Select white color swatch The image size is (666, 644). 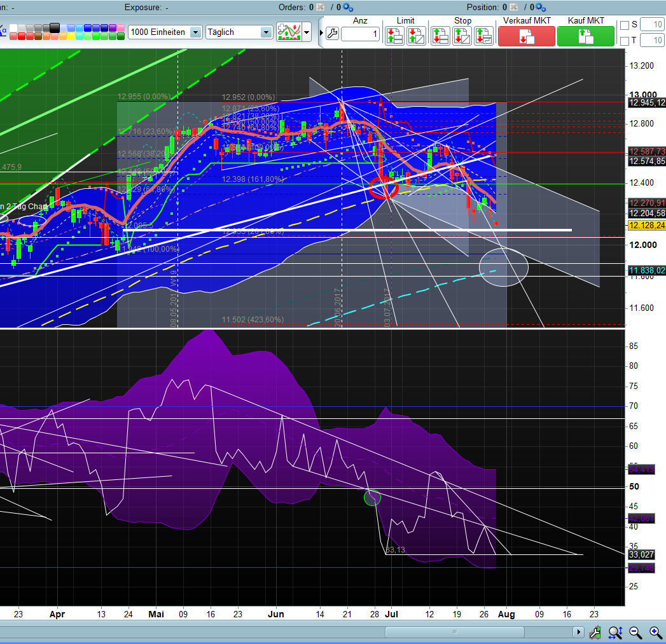13,28
